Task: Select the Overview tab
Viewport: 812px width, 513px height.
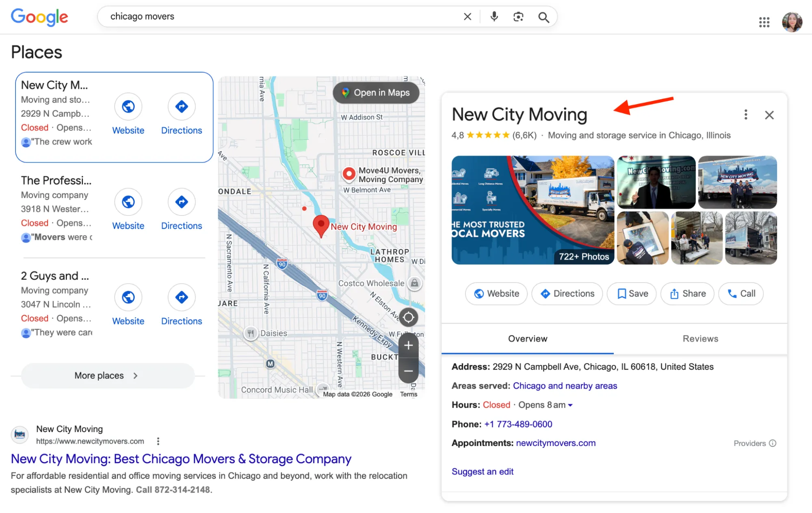Action: [528, 339]
